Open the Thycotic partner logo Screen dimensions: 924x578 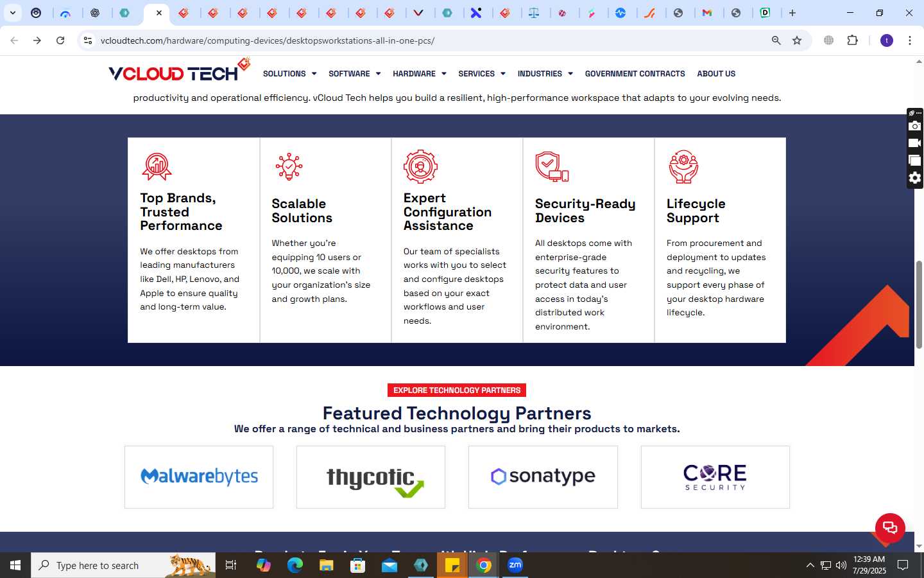click(371, 477)
